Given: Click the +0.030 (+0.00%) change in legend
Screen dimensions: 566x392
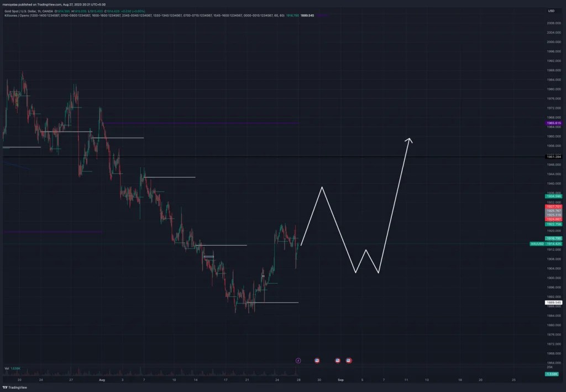Looking at the screenshot, I should click(x=133, y=11).
